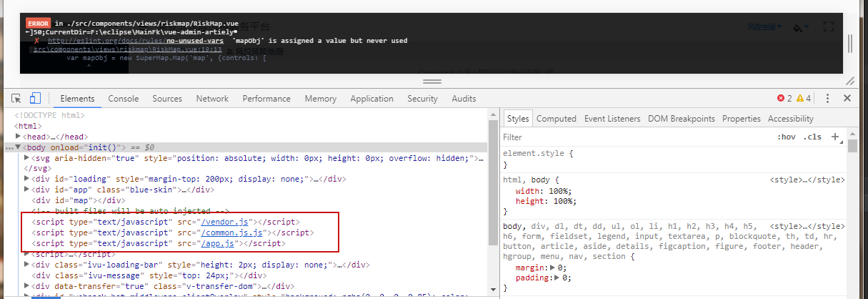Toggle the :hov element state panel
Viewport: 868px width, 299px height.
click(787, 137)
